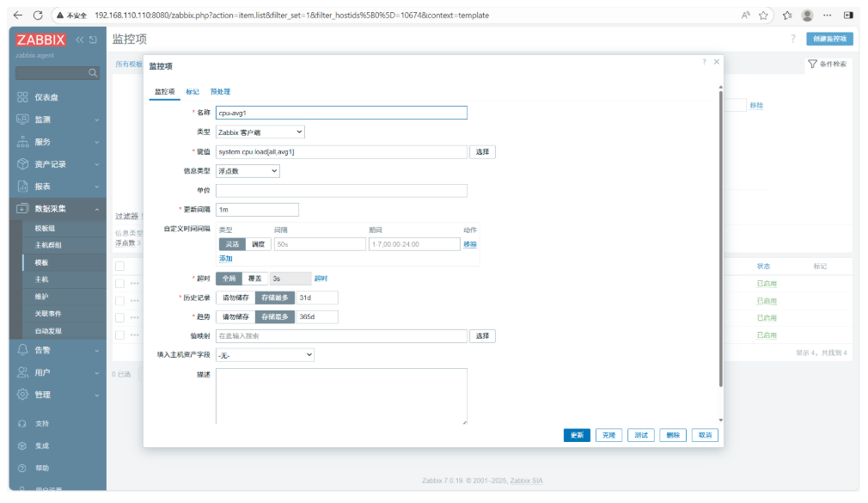Click the 集成 integrations icon
Screen dimensions: 868x503
pyautogui.click(x=22, y=445)
